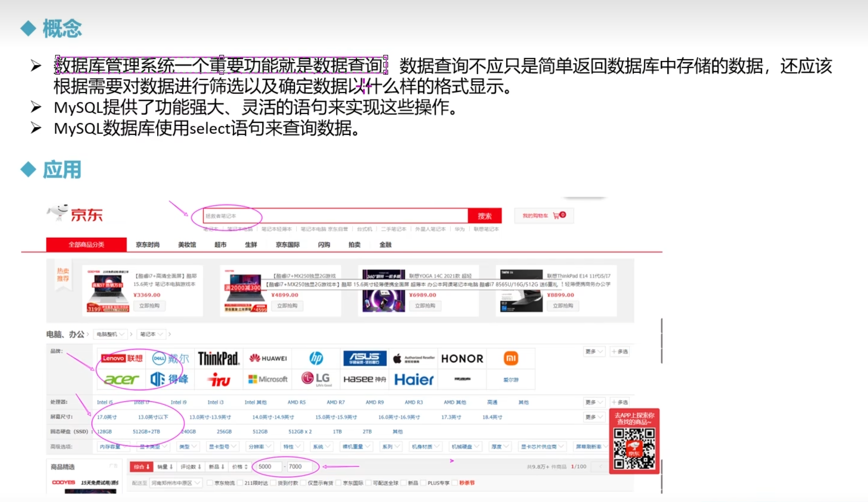
Task: Open the shopping cart icon
Action: click(x=556, y=216)
